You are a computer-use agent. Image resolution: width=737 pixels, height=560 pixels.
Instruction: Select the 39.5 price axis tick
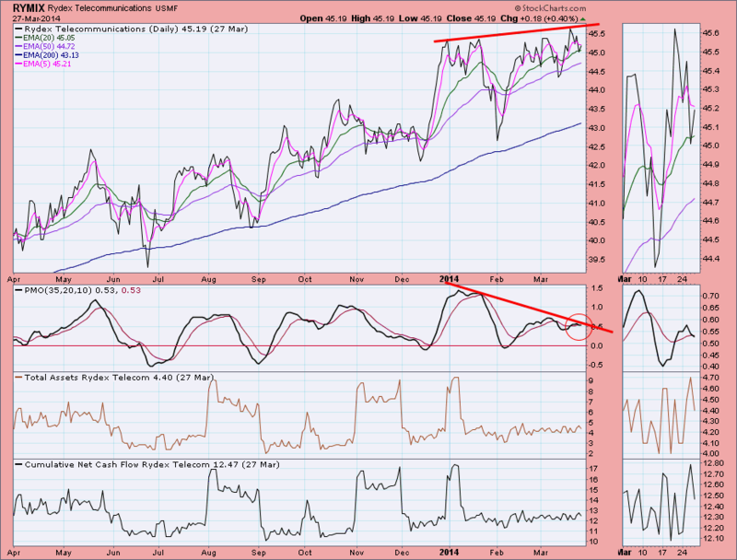click(596, 260)
